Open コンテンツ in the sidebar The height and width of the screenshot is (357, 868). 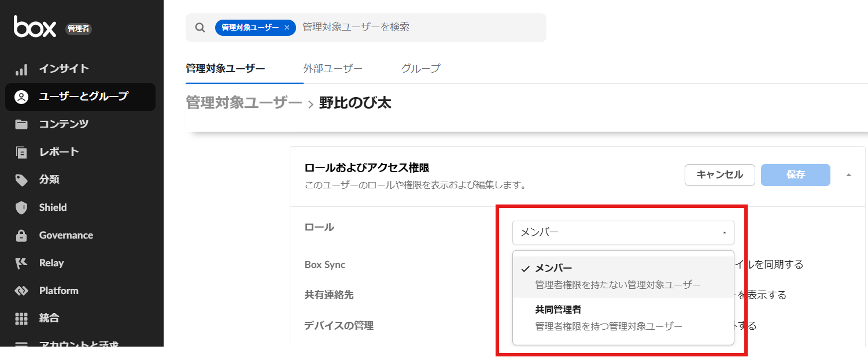[x=80, y=124]
